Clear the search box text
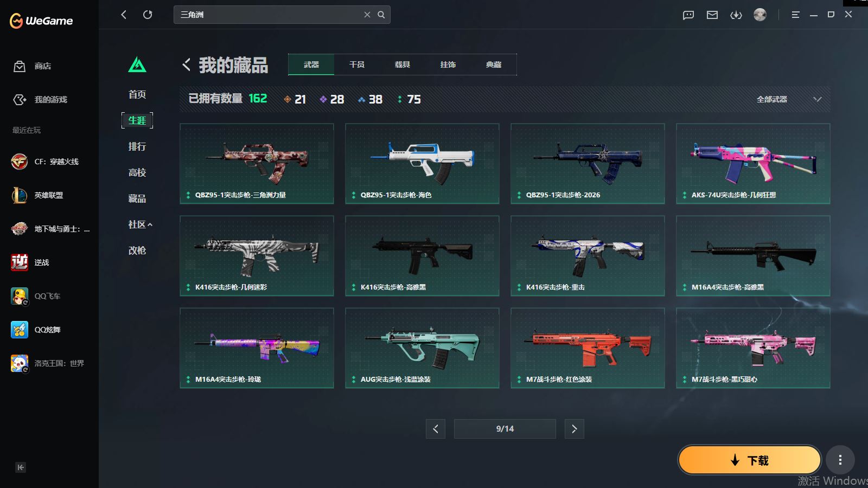 click(367, 15)
